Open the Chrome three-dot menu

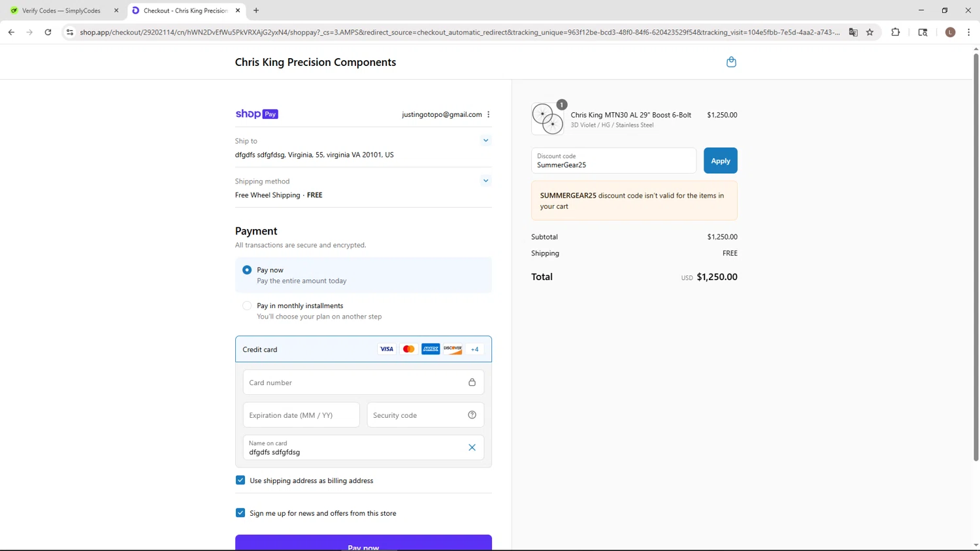pyautogui.click(x=969, y=32)
